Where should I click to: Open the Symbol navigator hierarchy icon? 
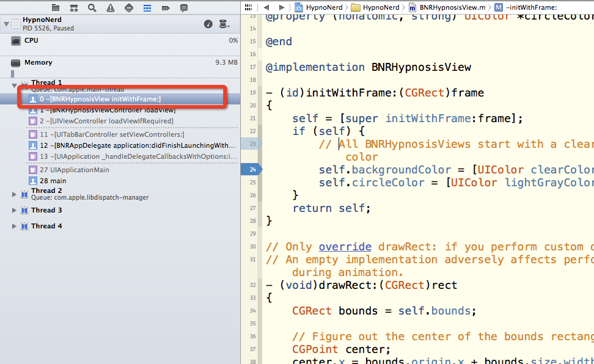(x=74, y=8)
